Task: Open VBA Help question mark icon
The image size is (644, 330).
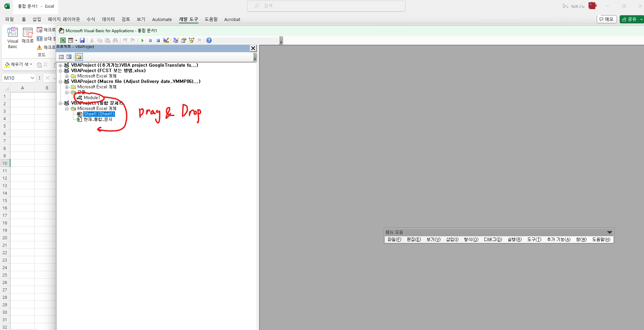Action: [209, 40]
